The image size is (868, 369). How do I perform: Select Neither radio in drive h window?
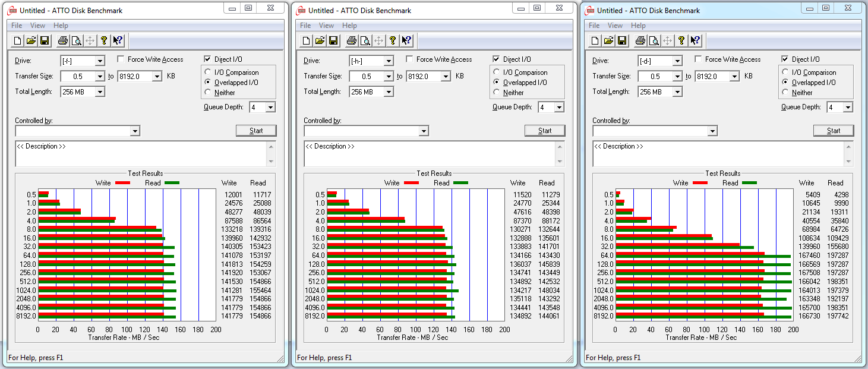click(x=496, y=92)
